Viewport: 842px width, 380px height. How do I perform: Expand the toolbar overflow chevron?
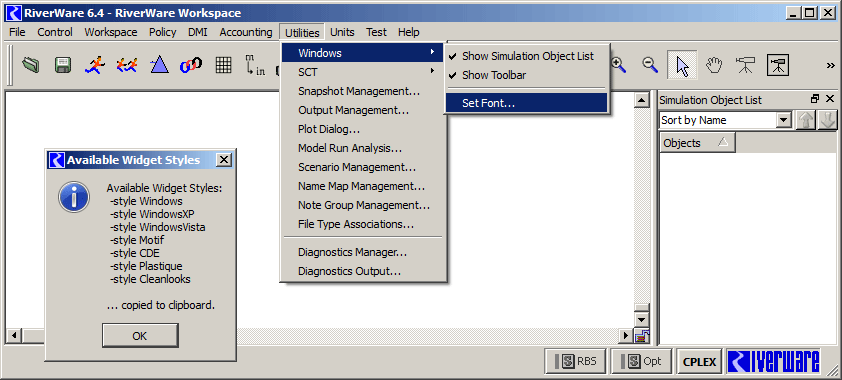(x=830, y=65)
